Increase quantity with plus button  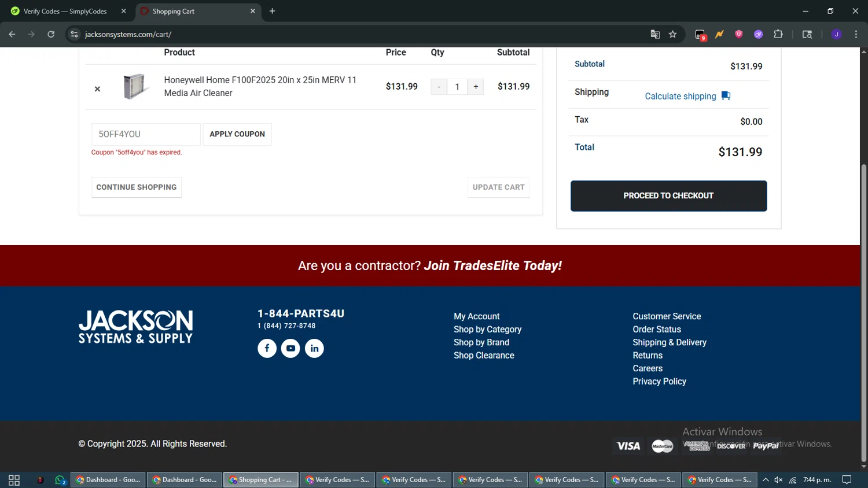476,87
